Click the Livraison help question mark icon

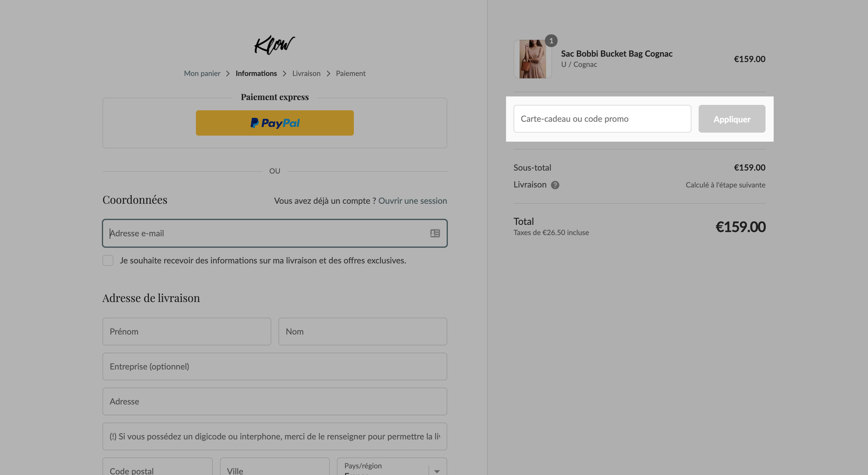[x=555, y=185]
